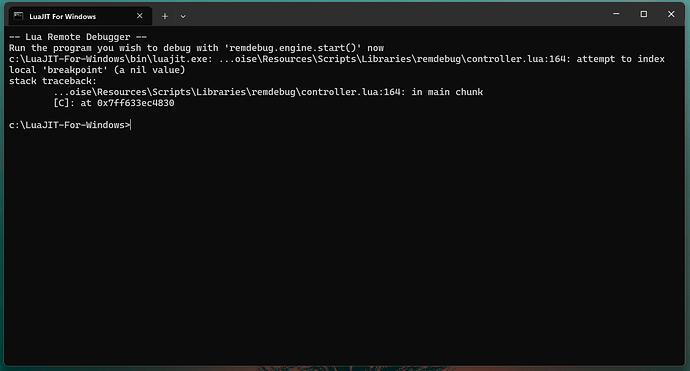This screenshot has height=371, width=690.
Task: Click the 'remdebug.engine.start()' text
Action: pyautogui.click(x=295, y=48)
